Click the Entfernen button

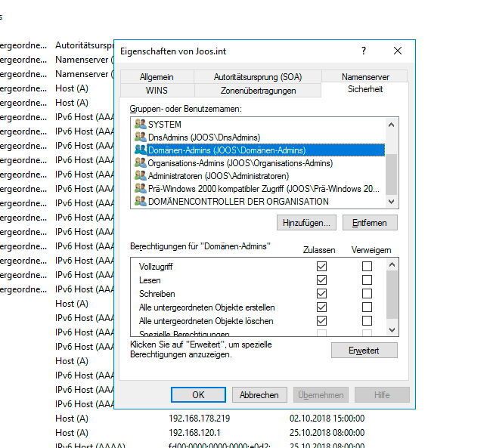pos(370,223)
